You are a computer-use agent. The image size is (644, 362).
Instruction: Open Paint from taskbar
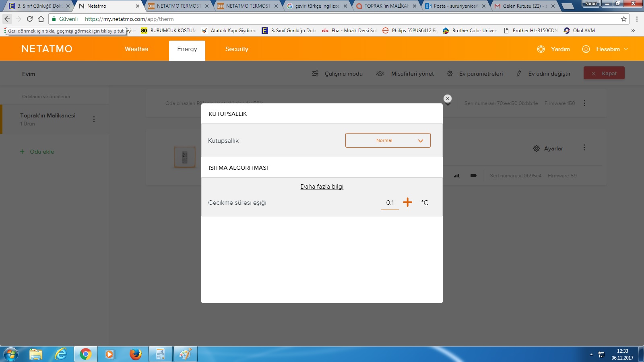click(x=185, y=354)
